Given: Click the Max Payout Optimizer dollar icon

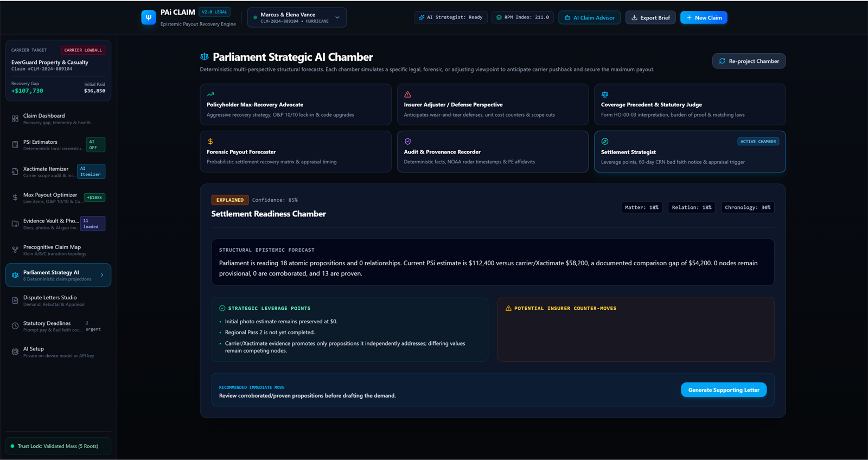Looking at the screenshot, I should click(x=15, y=197).
